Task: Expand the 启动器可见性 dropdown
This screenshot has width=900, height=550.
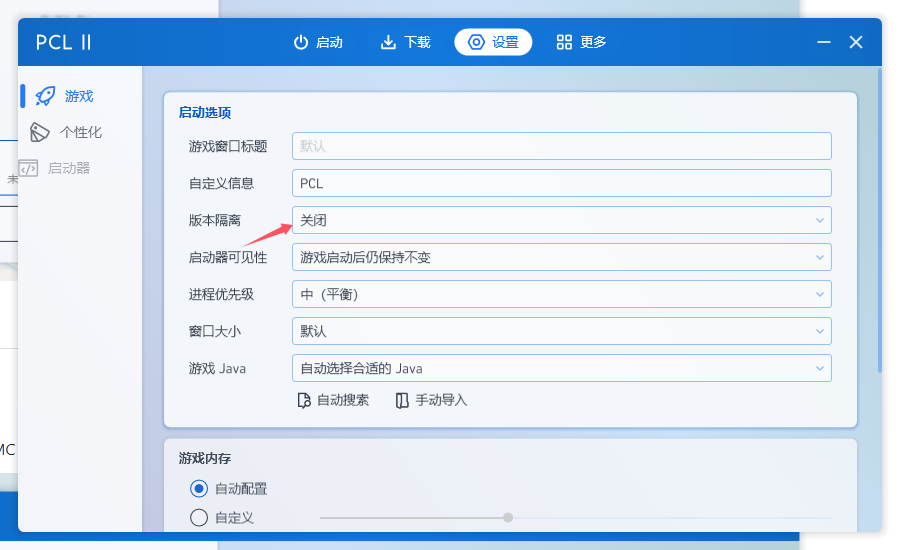Action: pyautogui.click(x=561, y=257)
